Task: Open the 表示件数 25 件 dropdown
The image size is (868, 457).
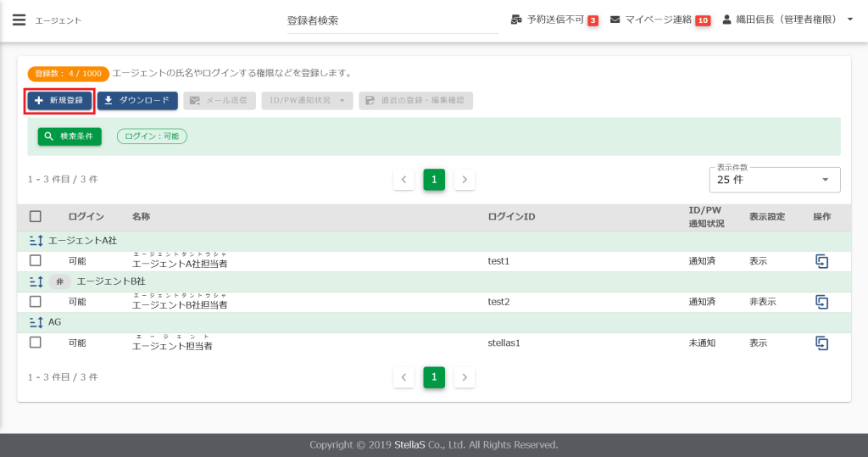Action: (774, 180)
